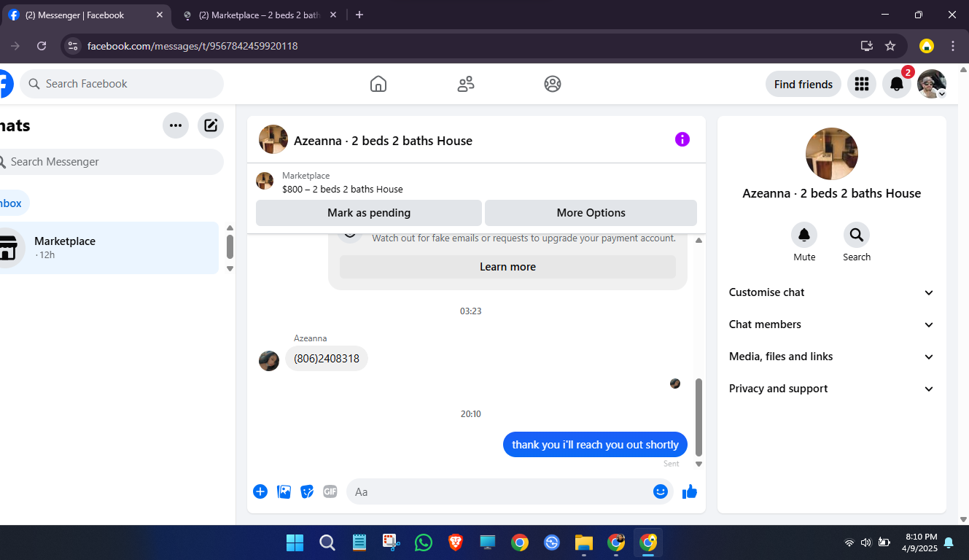969x560 pixels.
Task: Open notifications bell with badge 2
Action: tap(897, 84)
